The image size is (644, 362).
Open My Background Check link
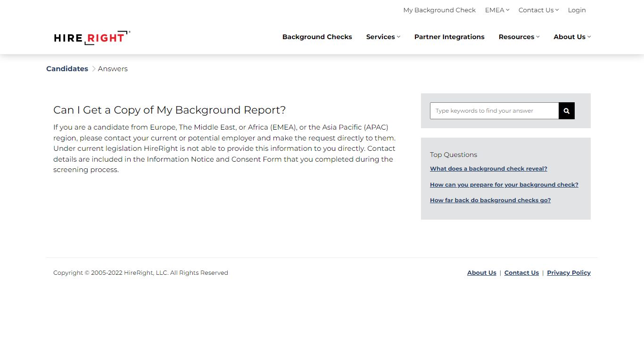coord(439,10)
